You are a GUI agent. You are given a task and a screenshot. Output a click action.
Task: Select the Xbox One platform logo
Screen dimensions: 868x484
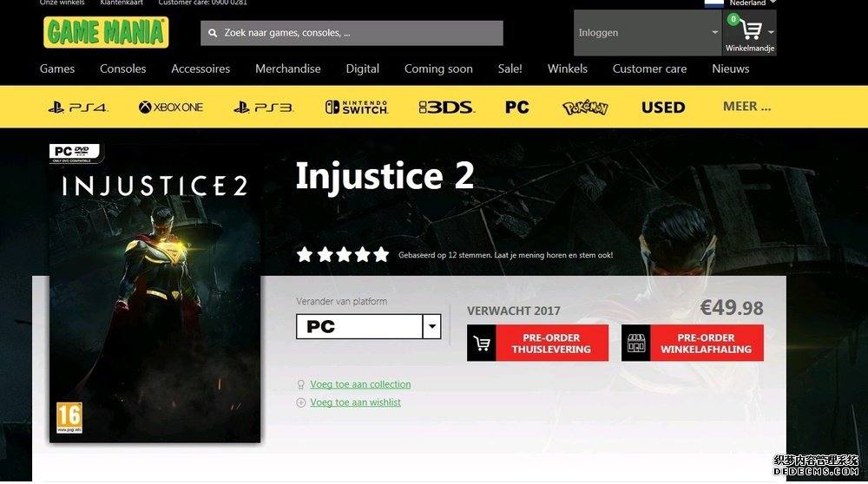pos(170,108)
